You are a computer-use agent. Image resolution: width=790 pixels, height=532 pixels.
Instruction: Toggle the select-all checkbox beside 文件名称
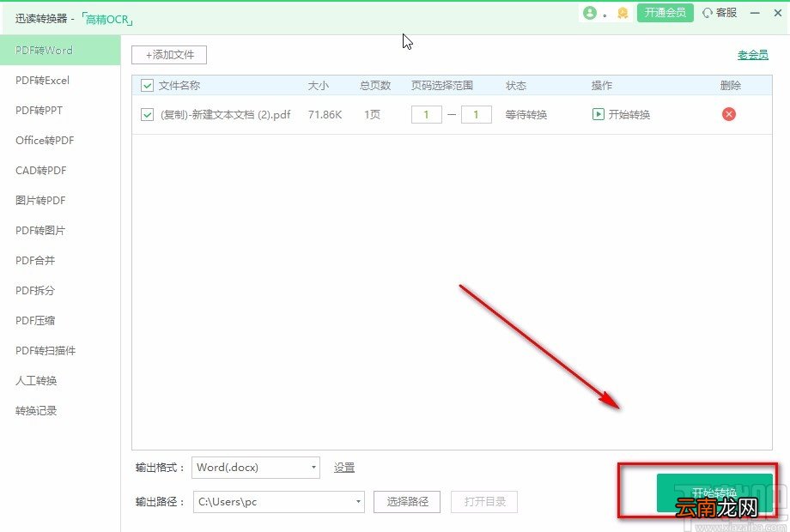point(147,86)
